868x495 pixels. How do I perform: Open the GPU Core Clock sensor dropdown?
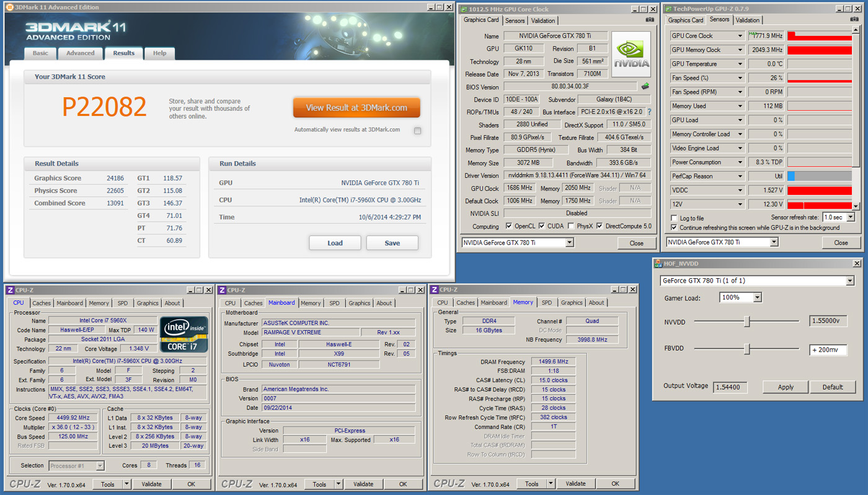point(740,36)
